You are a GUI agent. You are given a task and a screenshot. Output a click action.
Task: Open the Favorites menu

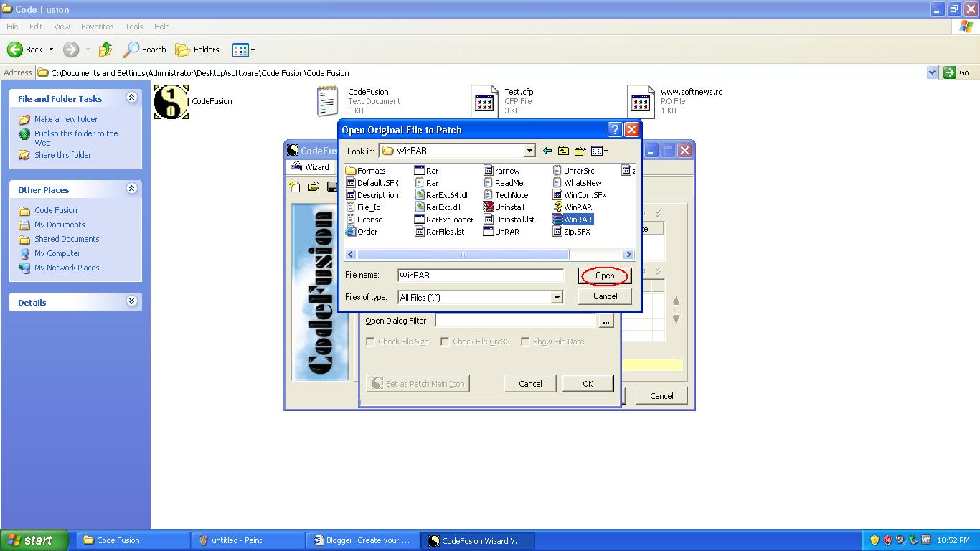pyautogui.click(x=97, y=27)
